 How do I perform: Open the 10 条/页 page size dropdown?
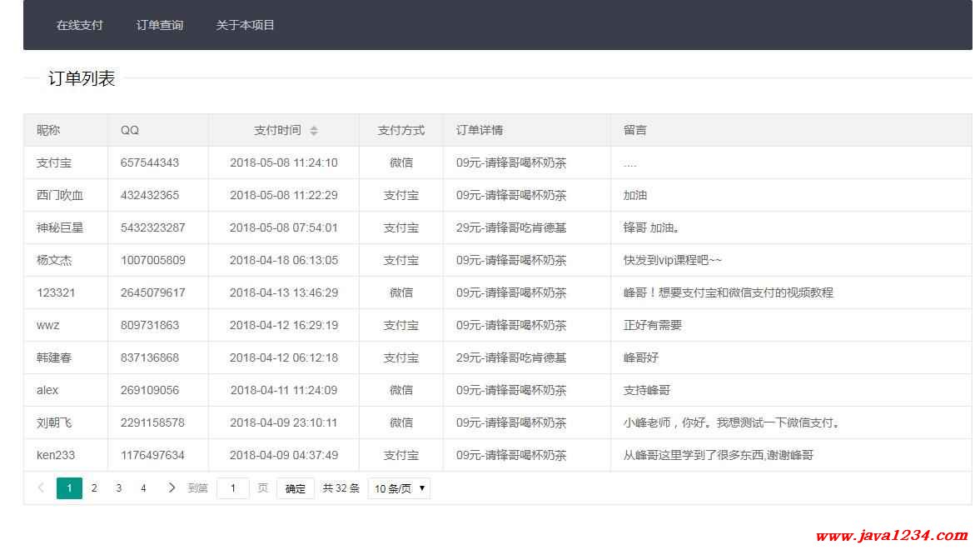[x=399, y=488]
